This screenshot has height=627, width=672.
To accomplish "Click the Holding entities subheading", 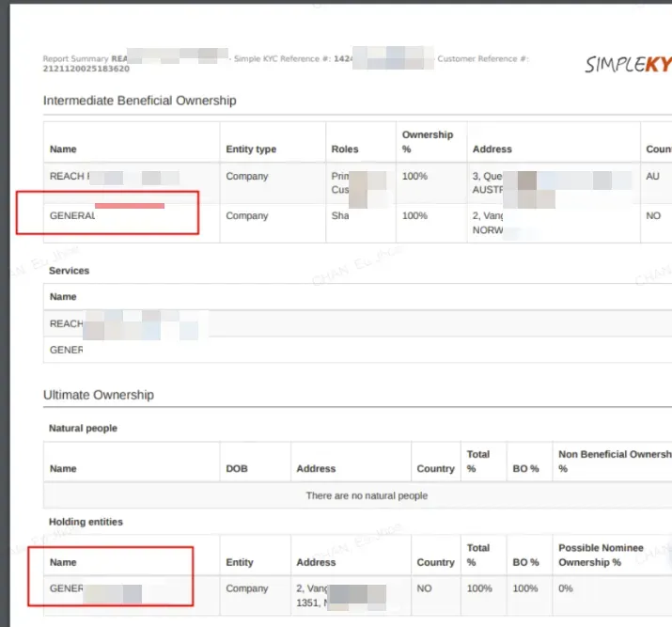I will [86, 522].
